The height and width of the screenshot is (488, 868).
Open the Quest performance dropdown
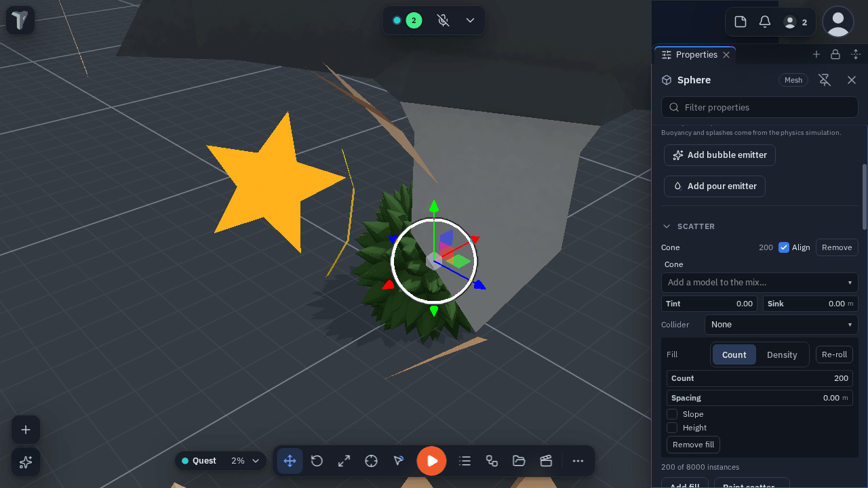(x=221, y=461)
